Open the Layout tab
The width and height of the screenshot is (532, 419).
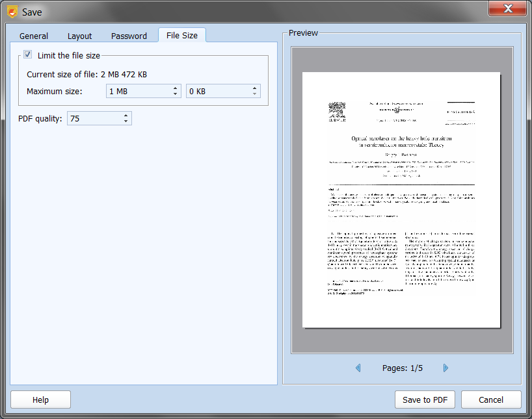click(80, 36)
